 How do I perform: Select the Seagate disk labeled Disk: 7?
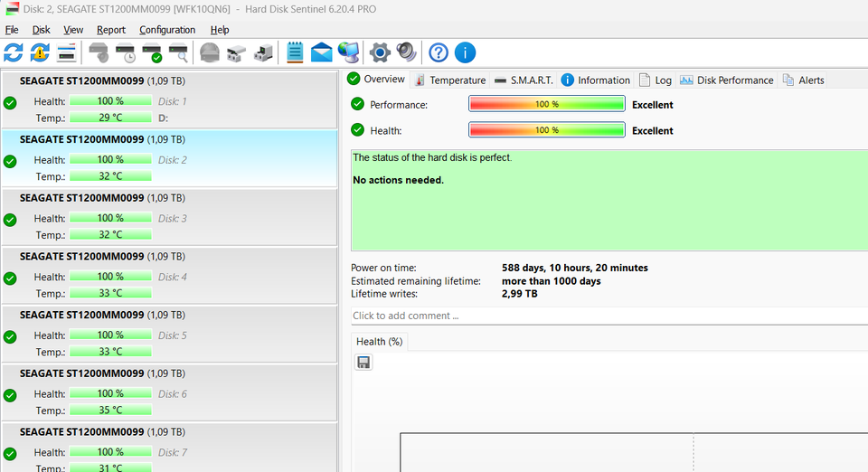(x=169, y=448)
